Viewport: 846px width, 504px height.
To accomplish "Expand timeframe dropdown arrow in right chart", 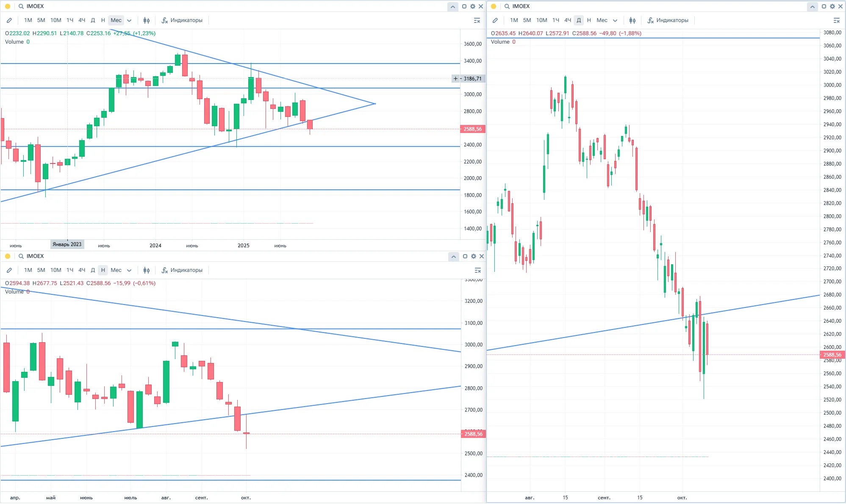I will point(615,20).
